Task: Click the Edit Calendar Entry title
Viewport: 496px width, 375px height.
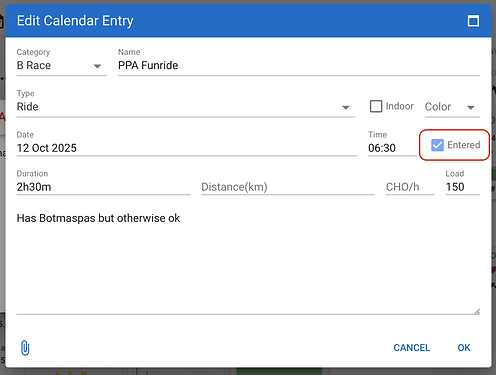Action: pos(75,21)
